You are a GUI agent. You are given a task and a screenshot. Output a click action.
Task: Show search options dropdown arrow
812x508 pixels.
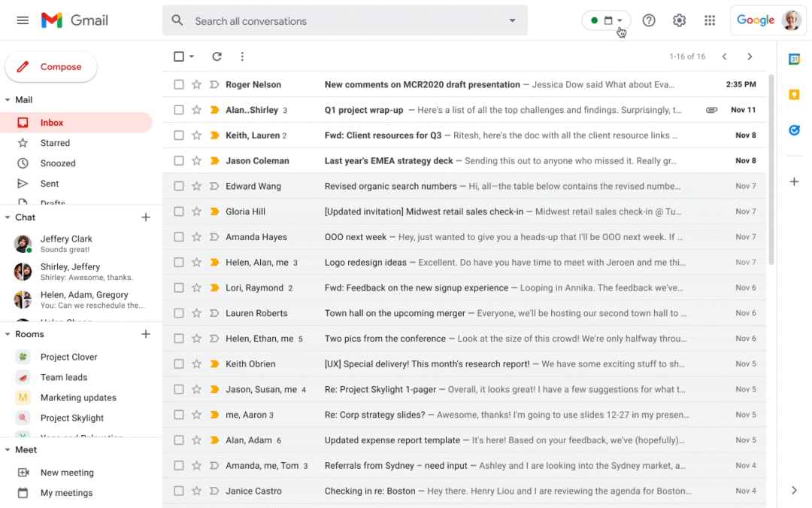(x=512, y=21)
